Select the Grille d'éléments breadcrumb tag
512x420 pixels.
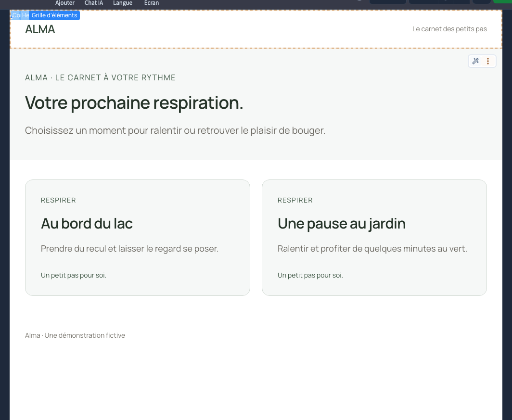[54, 15]
